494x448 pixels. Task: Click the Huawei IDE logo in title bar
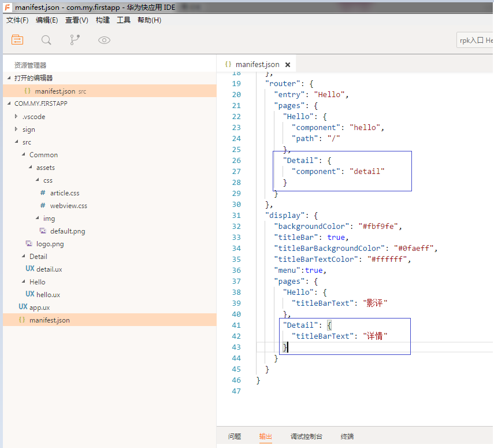click(8, 7)
